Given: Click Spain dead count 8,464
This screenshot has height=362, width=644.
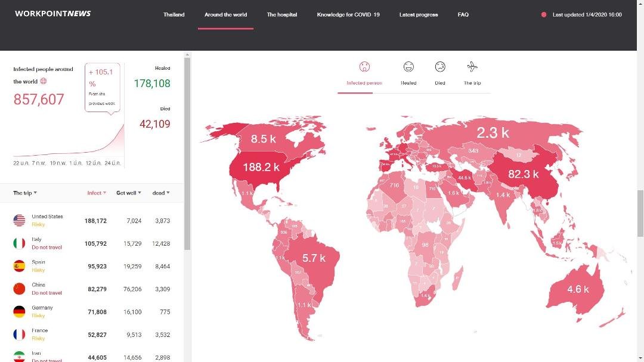Looking at the screenshot, I should point(163,266).
